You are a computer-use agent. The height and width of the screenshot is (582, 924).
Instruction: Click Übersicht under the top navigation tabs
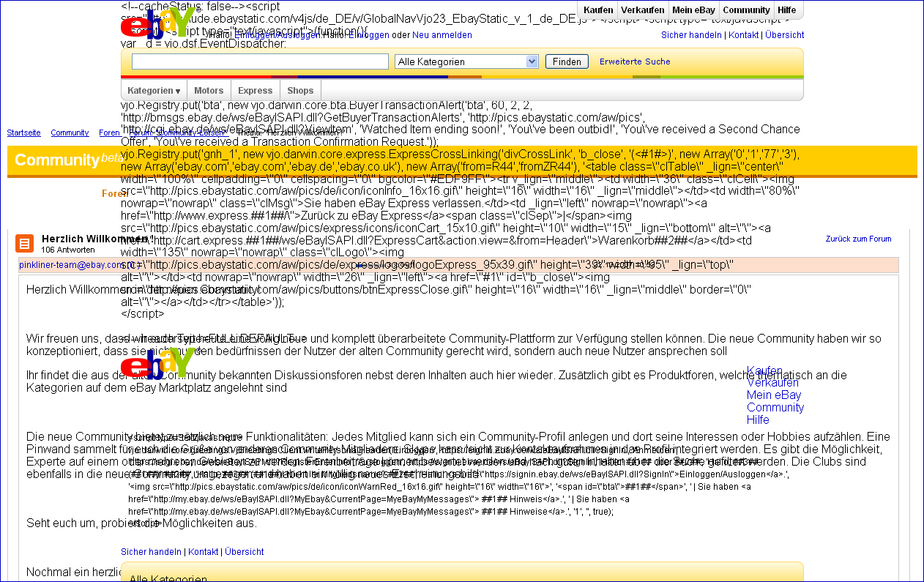[785, 35]
